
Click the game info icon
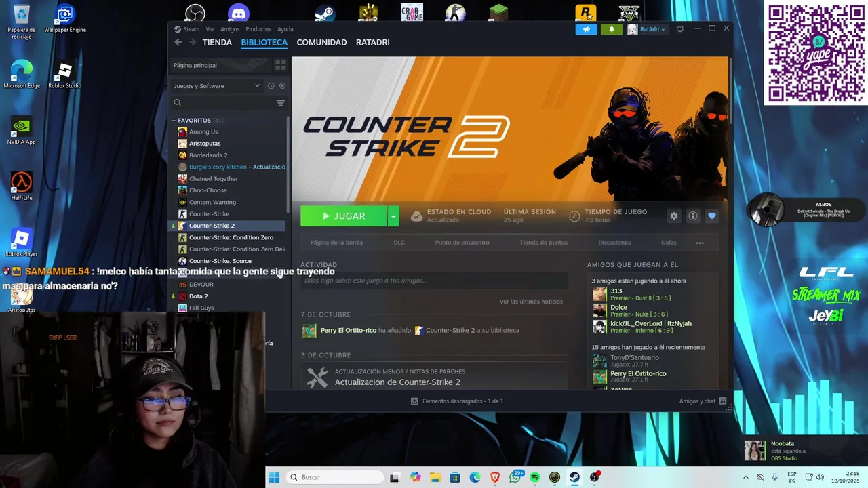(x=693, y=216)
